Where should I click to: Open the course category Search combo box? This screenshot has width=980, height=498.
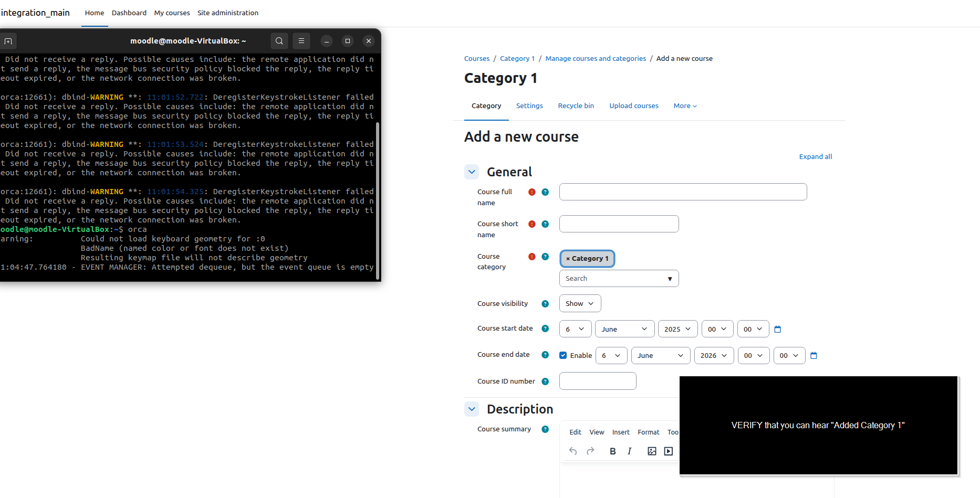[619, 279]
